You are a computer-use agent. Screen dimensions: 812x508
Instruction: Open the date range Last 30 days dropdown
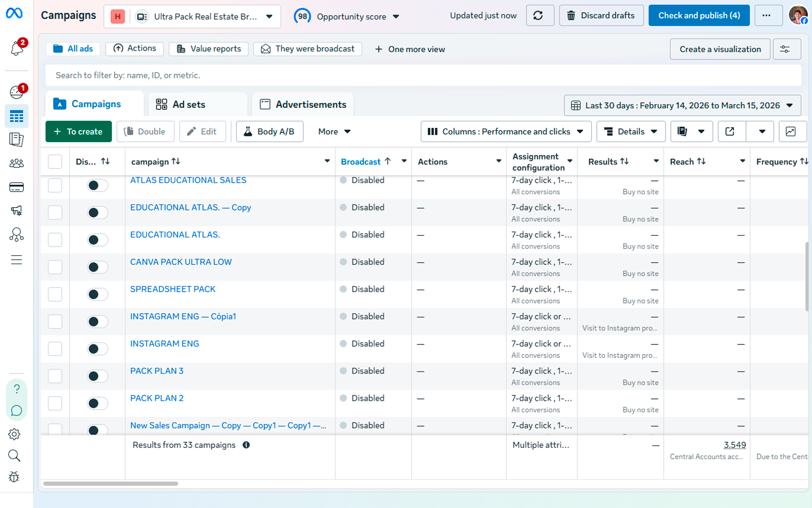tap(682, 105)
